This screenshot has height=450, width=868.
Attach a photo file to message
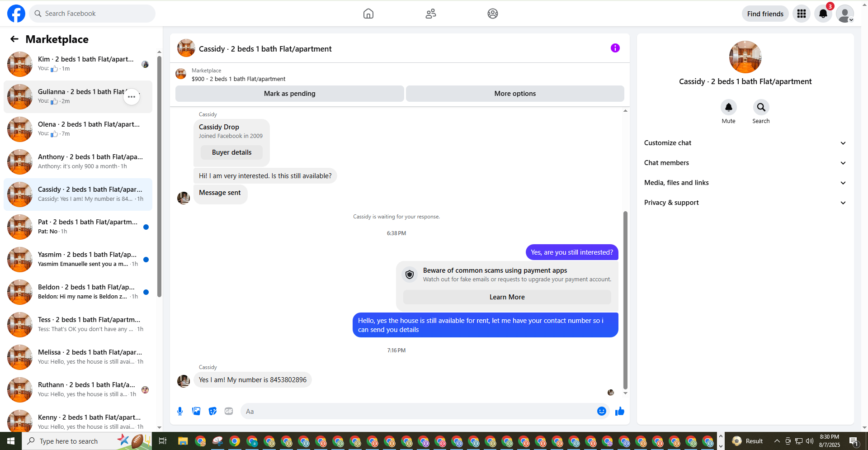click(196, 411)
